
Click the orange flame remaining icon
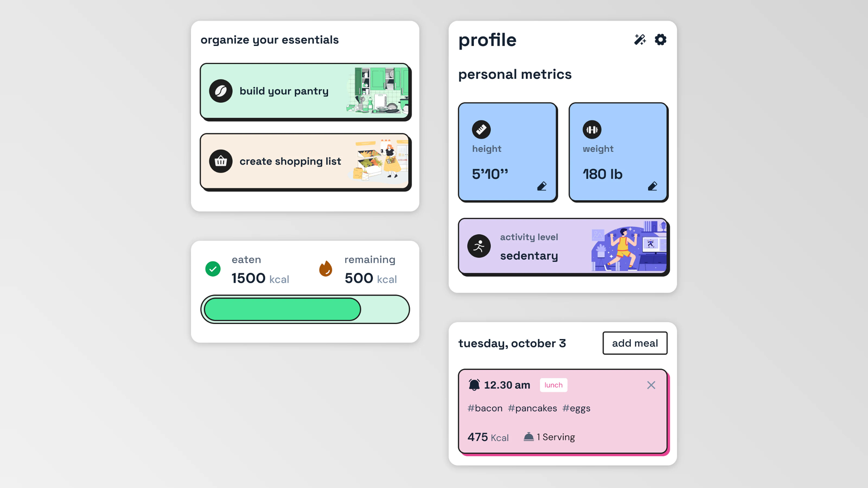tap(325, 268)
